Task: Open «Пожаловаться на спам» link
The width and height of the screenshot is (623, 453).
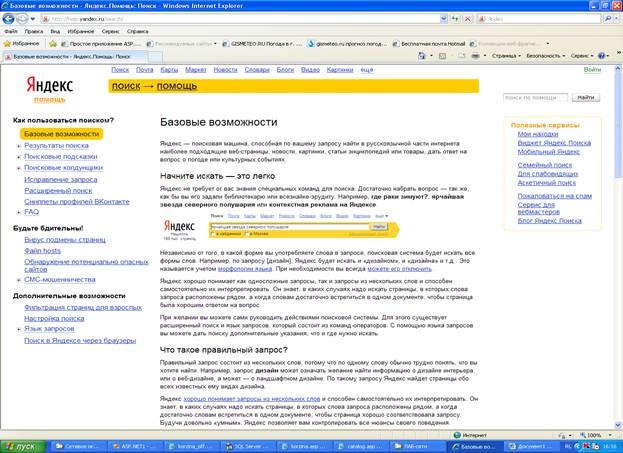Action: (x=555, y=196)
